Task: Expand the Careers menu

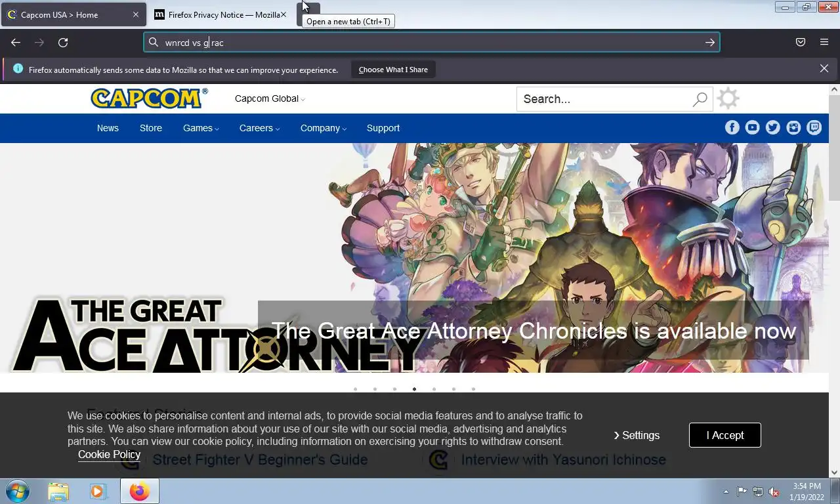Action: click(x=259, y=128)
